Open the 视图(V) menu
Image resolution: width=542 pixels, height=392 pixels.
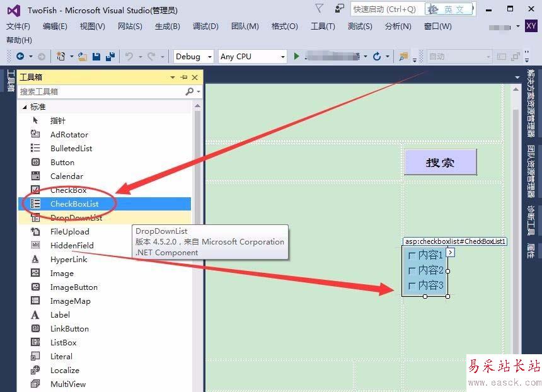[x=92, y=26]
